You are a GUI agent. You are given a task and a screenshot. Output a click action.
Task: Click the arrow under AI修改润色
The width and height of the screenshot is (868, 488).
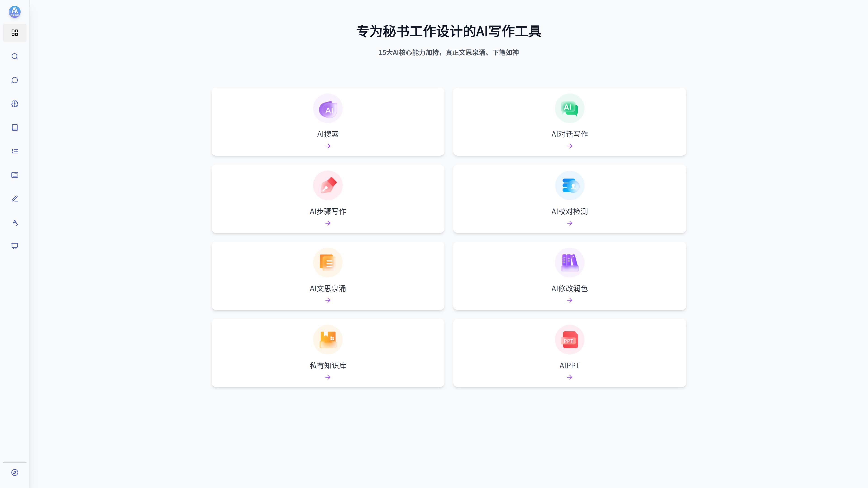569,300
